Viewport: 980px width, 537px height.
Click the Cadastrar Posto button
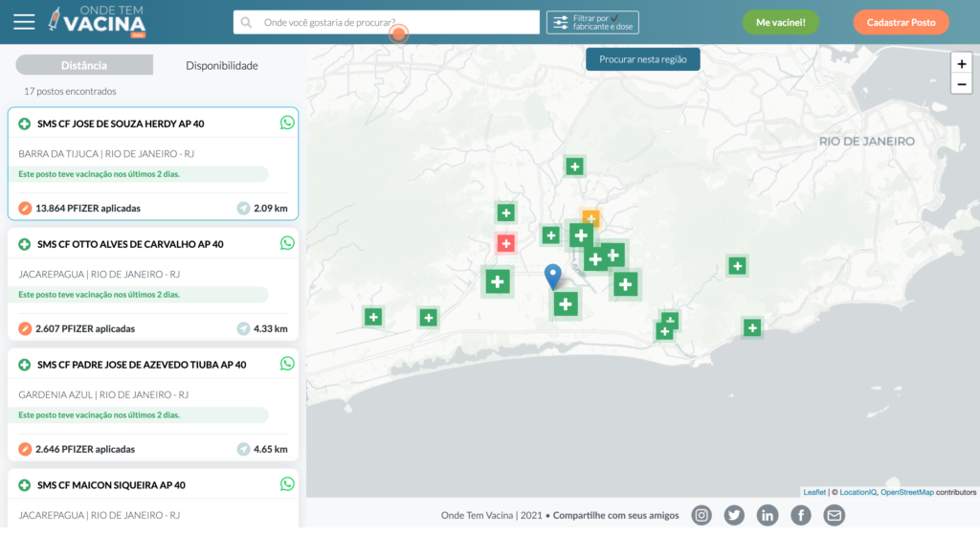[x=901, y=22]
